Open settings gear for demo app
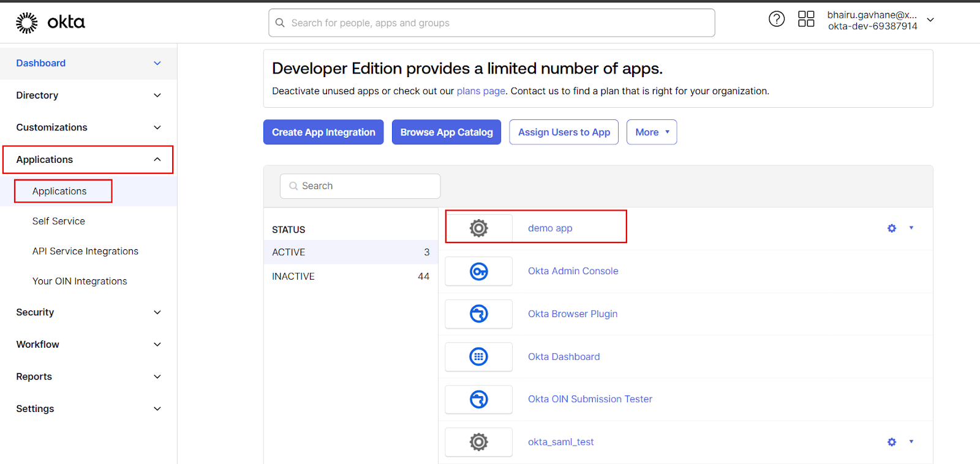Image resolution: width=980 pixels, height=464 pixels. click(x=892, y=228)
